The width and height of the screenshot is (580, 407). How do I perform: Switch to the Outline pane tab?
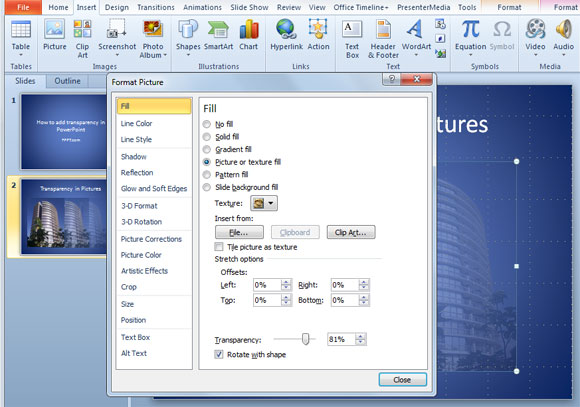coord(67,81)
